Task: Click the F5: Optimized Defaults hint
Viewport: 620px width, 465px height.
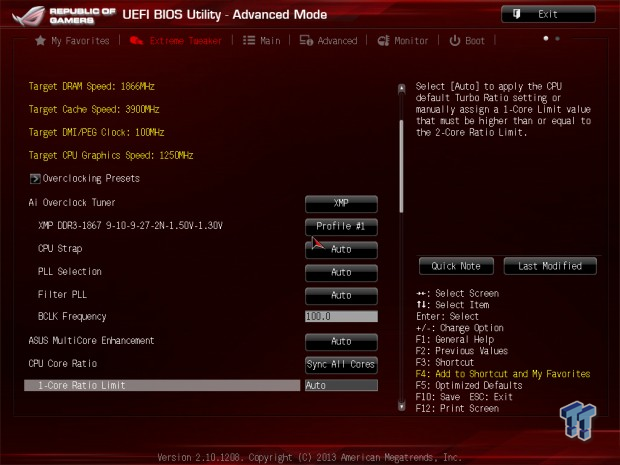Action: click(469, 385)
